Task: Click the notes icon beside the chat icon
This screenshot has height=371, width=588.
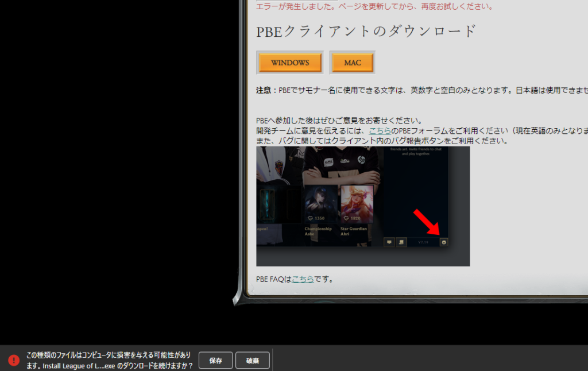Action: (x=401, y=242)
